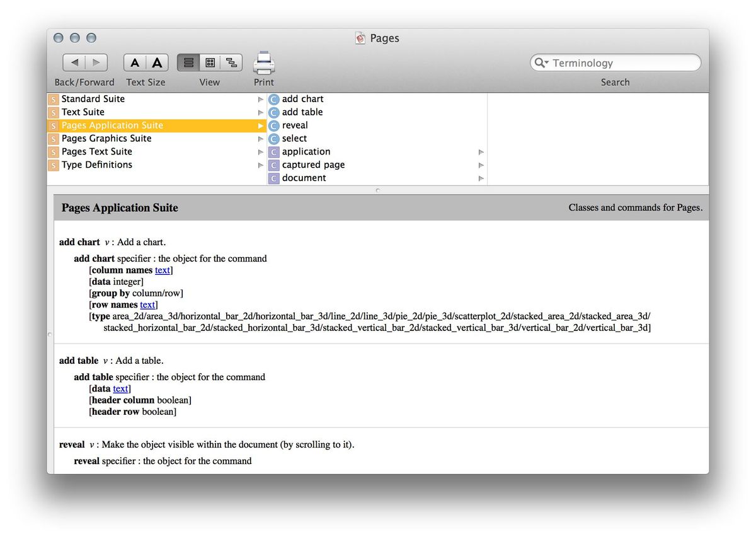Select the larger Text Size icon
This screenshot has height=539, width=756.
click(x=157, y=62)
